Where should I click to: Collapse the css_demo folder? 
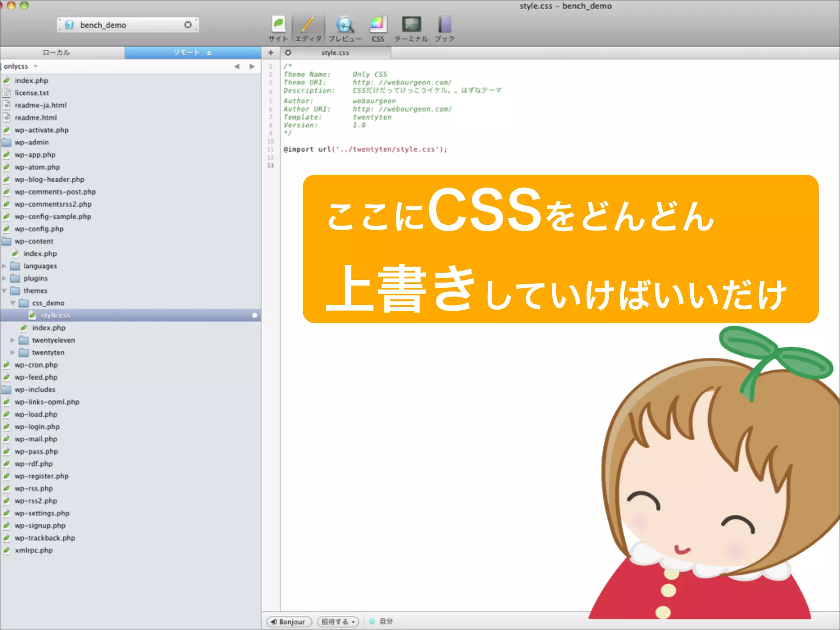(13, 303)
